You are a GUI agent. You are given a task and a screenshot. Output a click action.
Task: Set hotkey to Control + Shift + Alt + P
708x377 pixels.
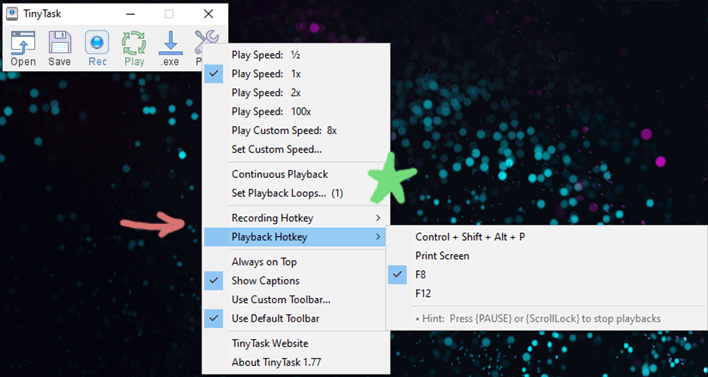547,237
